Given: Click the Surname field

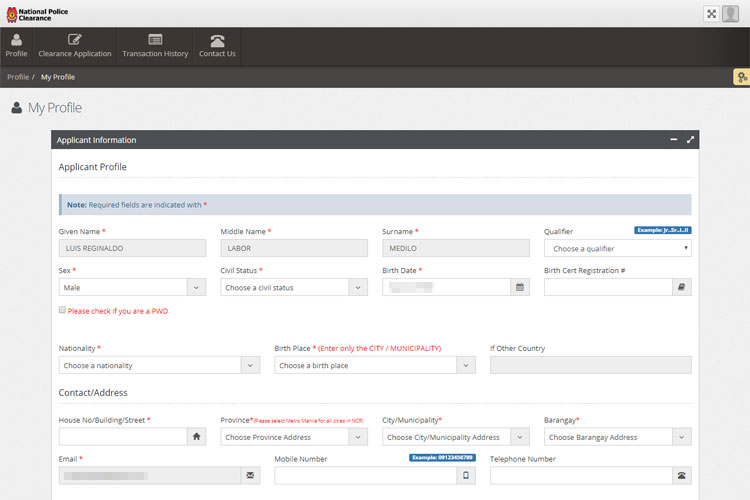Looking at the screenshot, I should 456,248.
